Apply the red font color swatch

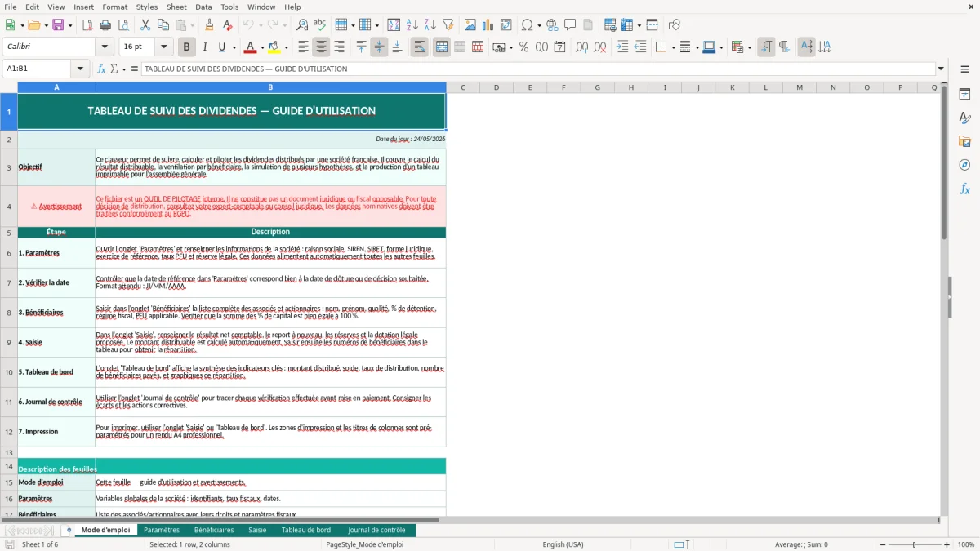250,47
